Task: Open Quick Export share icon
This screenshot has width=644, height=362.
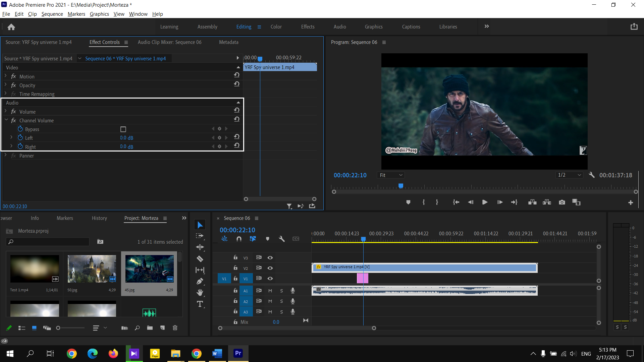Action: tap(634, 26)
